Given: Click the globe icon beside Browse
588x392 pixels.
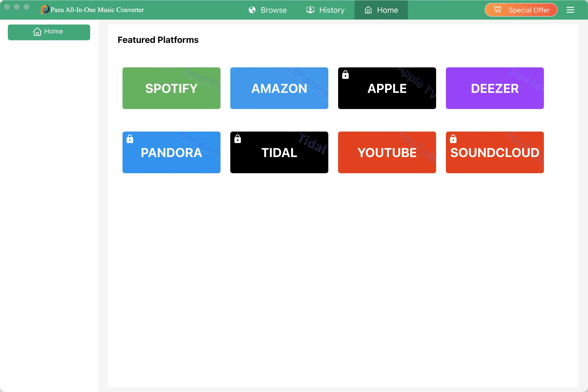Looking at the screenshot, I should (x=252, y=10).
